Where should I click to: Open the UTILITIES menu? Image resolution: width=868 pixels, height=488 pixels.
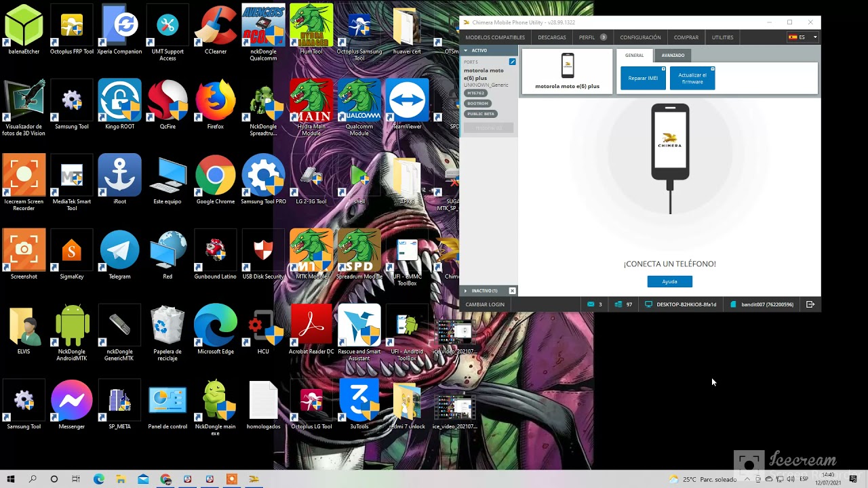point(722,37)
